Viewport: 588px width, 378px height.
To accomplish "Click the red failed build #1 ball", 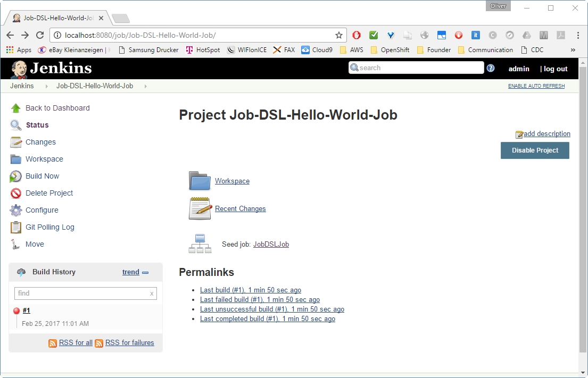I will click(x=16, y=310).
